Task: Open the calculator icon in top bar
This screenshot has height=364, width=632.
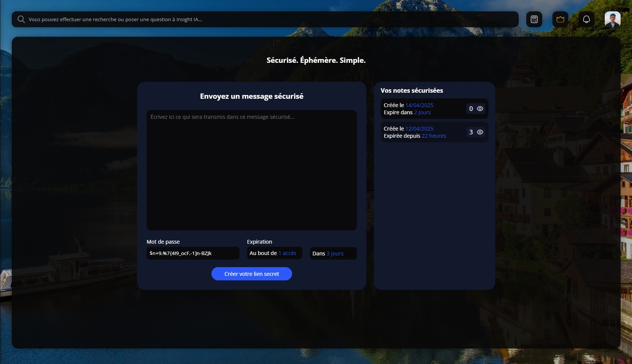Action: click(534, 19)
